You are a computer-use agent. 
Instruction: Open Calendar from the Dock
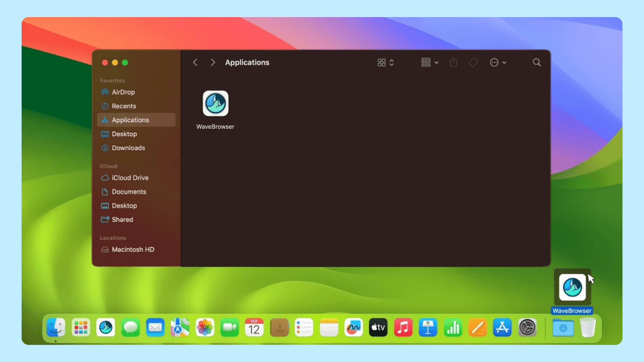[x=254, y=328]
